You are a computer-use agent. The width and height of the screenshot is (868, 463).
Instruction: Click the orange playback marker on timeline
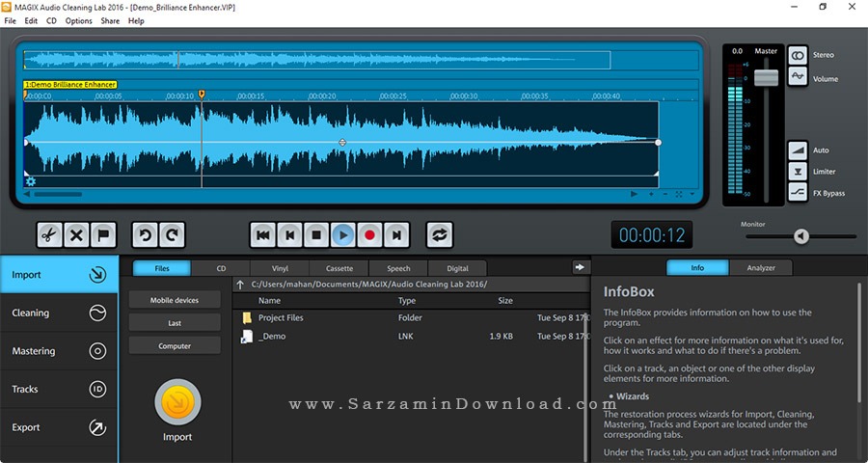coord(202,95)
